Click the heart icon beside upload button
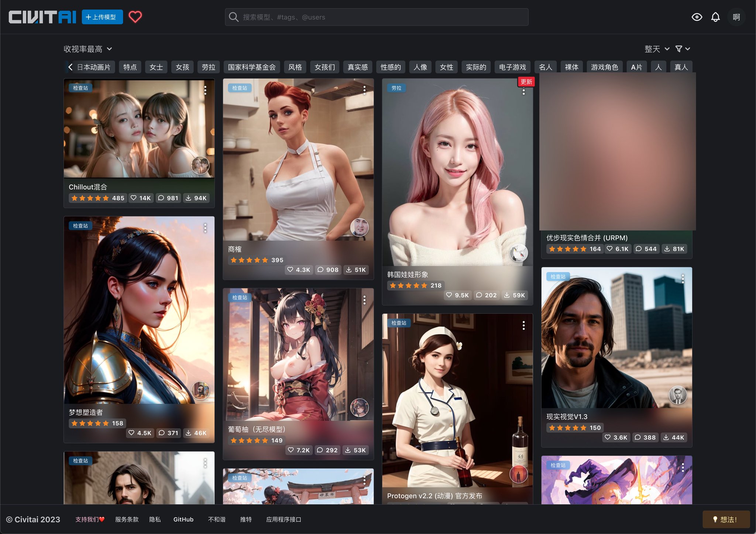 tap(135, 17)
